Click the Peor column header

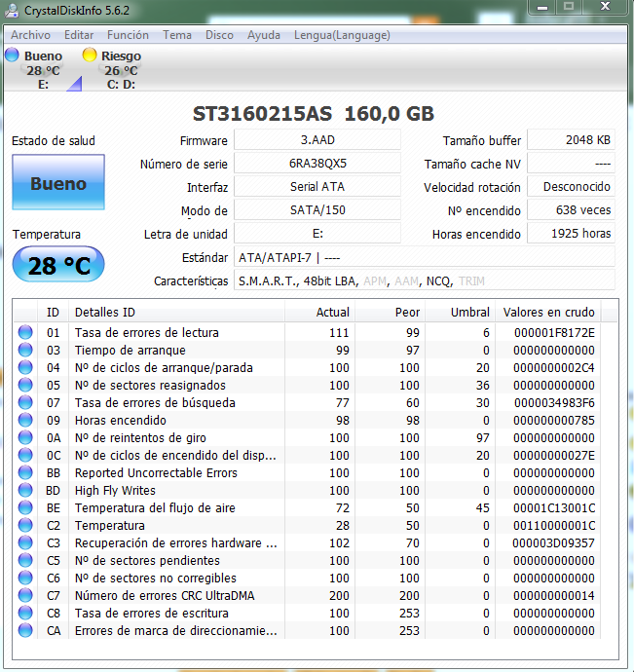390,312
